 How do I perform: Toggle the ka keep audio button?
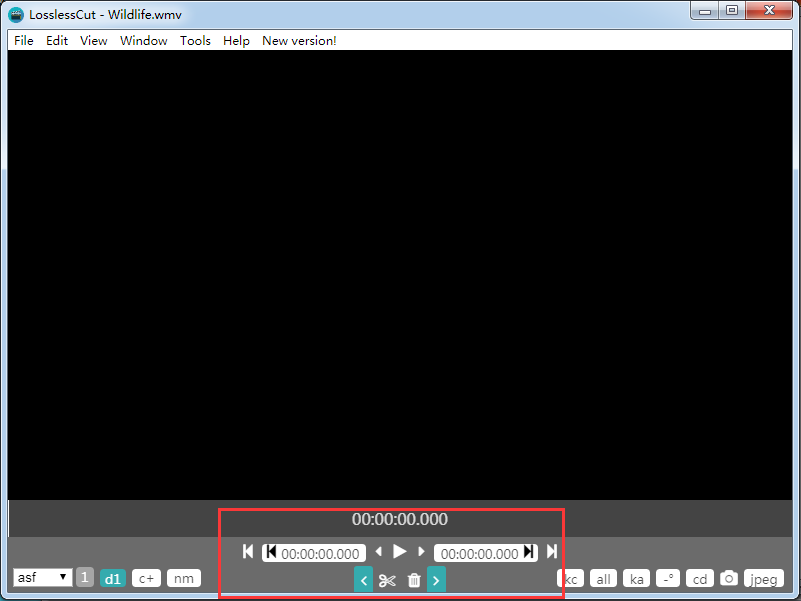pyautogui.click(x=637, y=579)
